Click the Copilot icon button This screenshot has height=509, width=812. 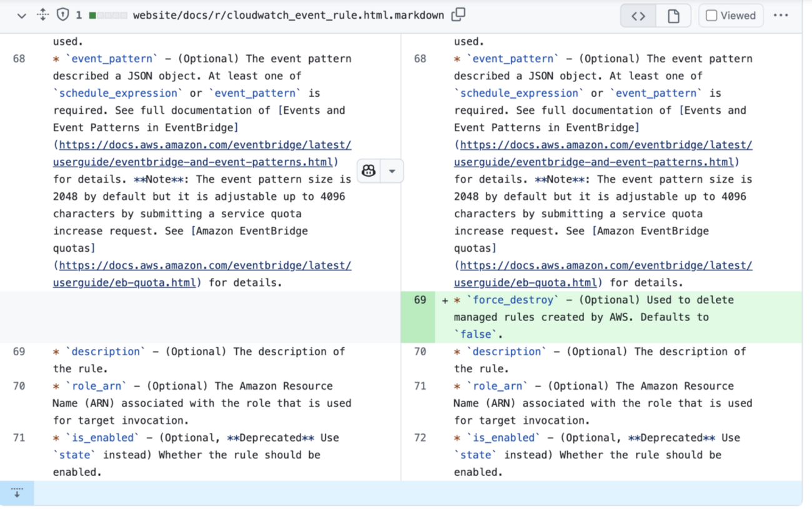[369, 170]
